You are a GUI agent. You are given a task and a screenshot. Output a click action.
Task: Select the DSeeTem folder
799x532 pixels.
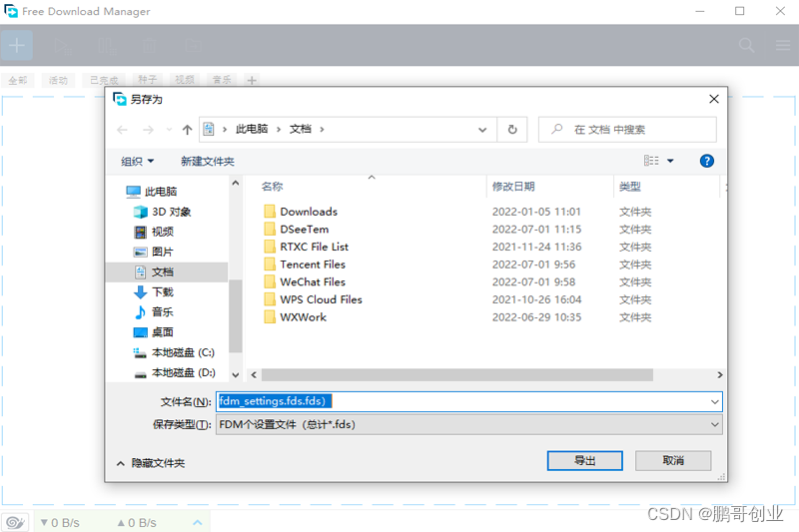click(x=305, y=230)
